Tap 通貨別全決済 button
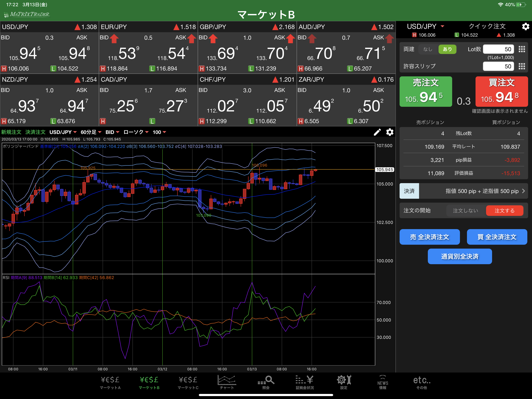The height and width of the screenshot is (399, 532). (460, 257)
